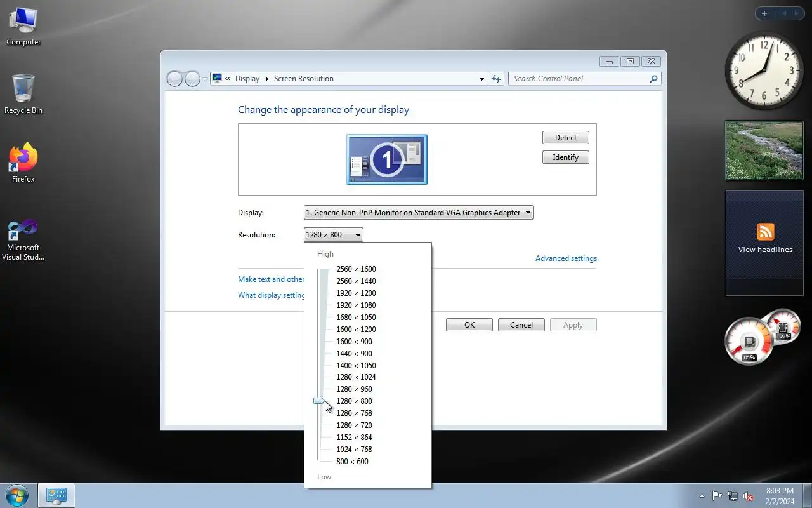
Task: Select monitor 1 preview image
Action: coord(387,159)
